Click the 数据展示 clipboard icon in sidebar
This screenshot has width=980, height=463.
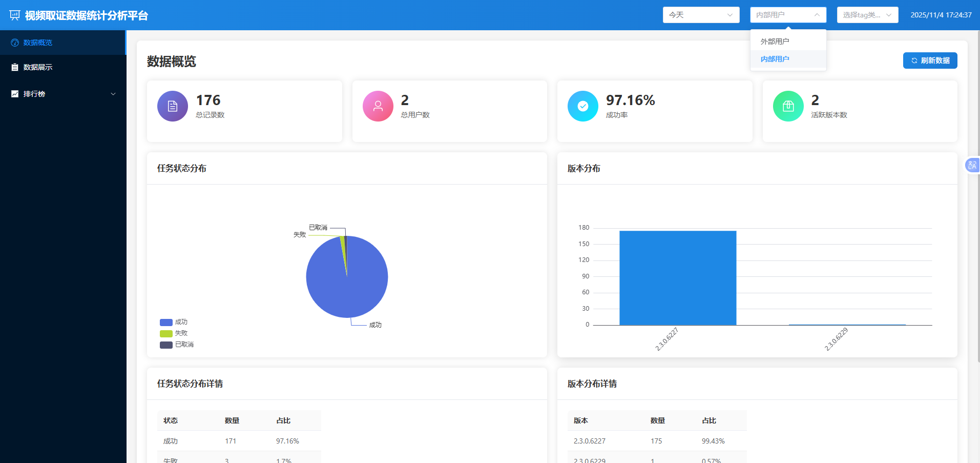click(x=15, y=67)
